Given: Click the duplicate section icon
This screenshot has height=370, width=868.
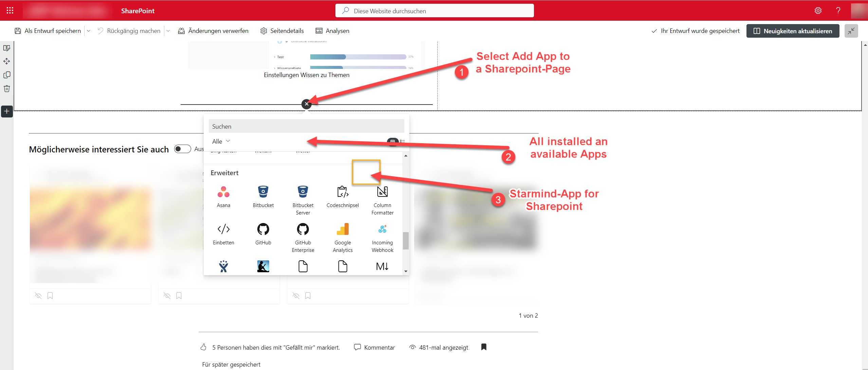Looking at the screenshot, I should (7, 75).
